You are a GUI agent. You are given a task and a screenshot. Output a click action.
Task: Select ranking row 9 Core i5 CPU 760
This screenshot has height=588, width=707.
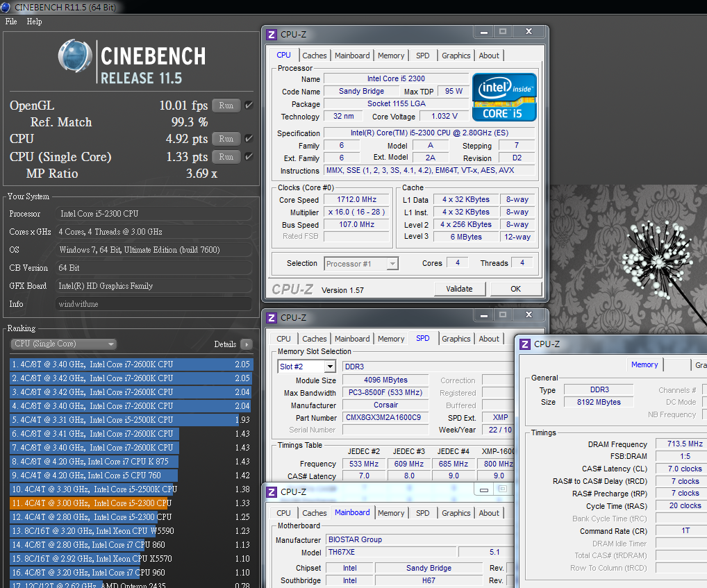tap(131, 476)
